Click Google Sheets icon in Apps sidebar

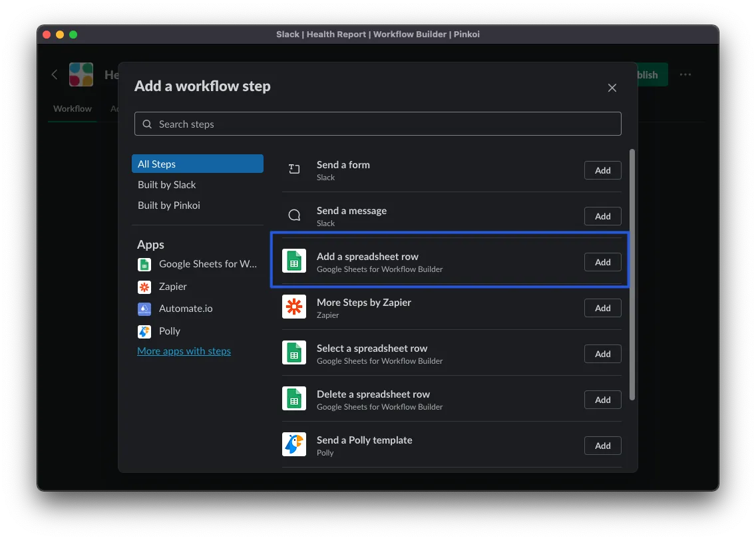(x=144, y=264)
